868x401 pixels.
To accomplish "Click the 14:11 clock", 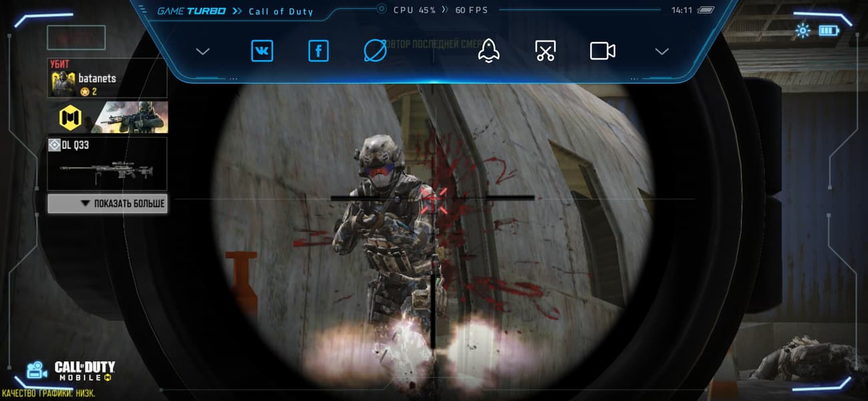I will point(681,10).
